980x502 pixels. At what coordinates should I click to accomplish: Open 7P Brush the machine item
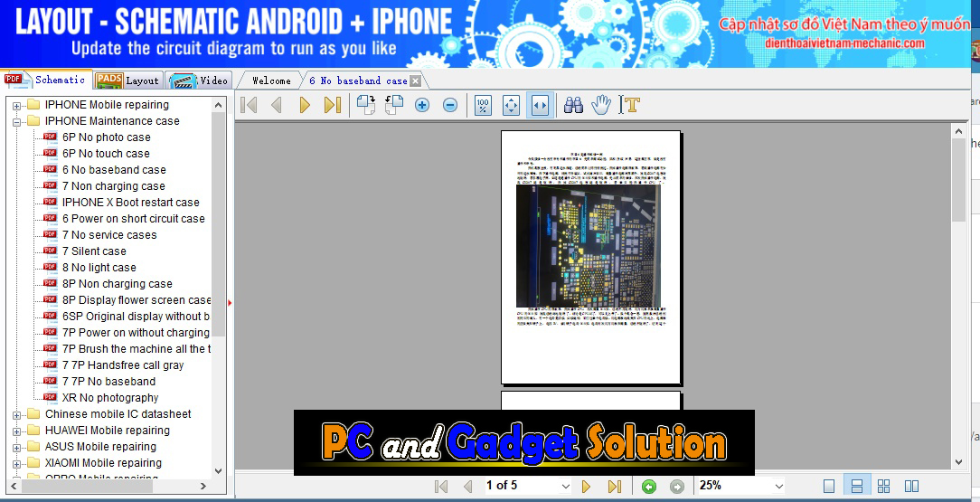(137, 349)
